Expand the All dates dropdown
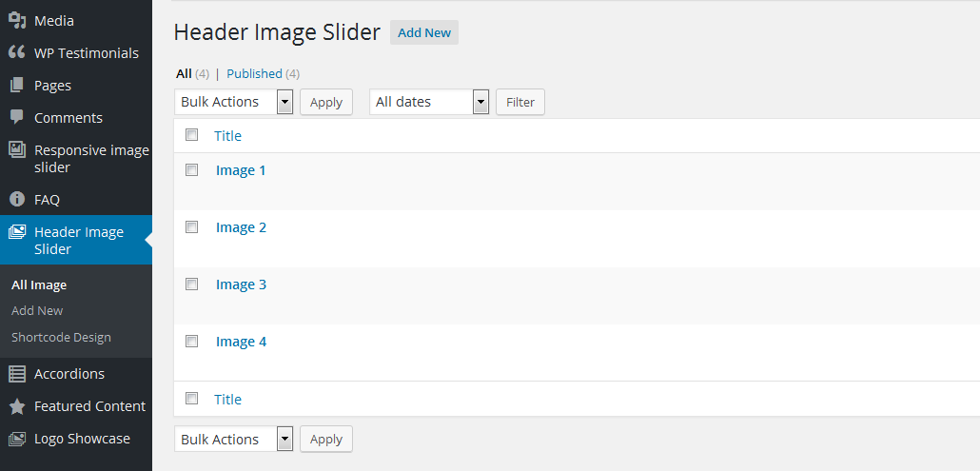980x471 pixels. [429, 102]
